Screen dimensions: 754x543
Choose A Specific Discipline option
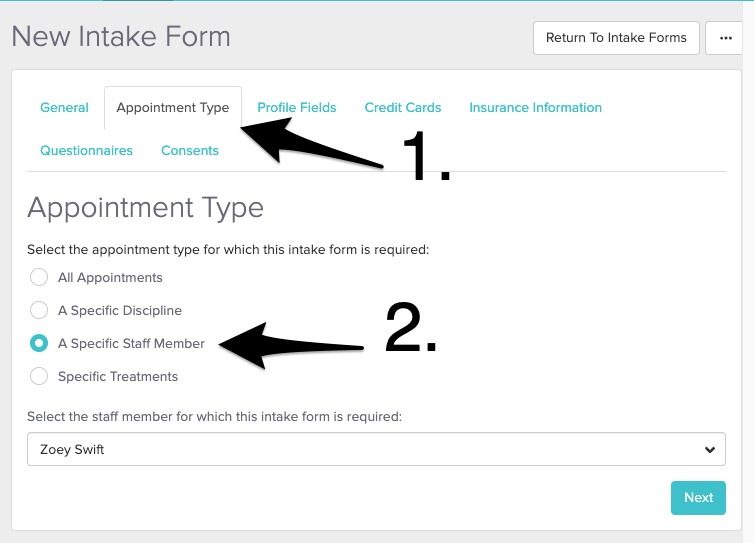pos(39,310)
